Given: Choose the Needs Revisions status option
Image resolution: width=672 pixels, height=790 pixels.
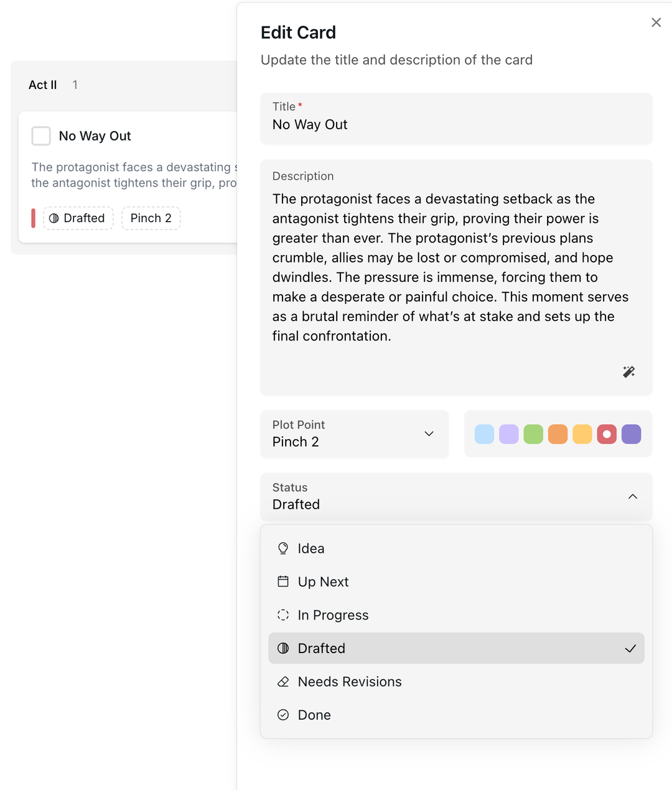Looking at the screenshot, I should [x=350, y=682].
